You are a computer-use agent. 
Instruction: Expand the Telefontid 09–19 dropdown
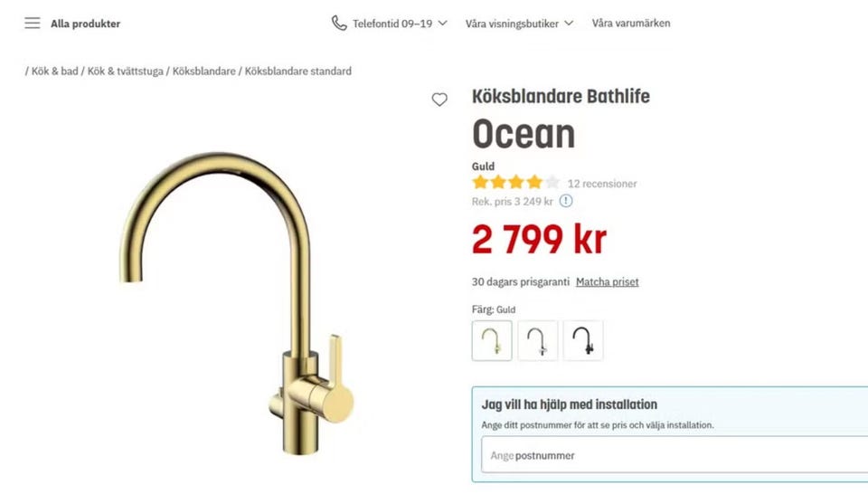point(389,24)
